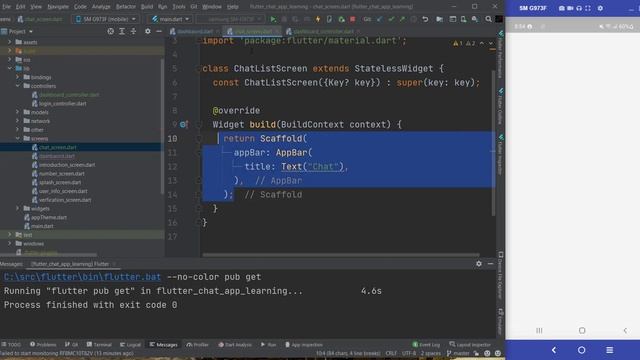Click the flutter.bat path link
This screenshot has height=360, width=640.
point(82,277)
